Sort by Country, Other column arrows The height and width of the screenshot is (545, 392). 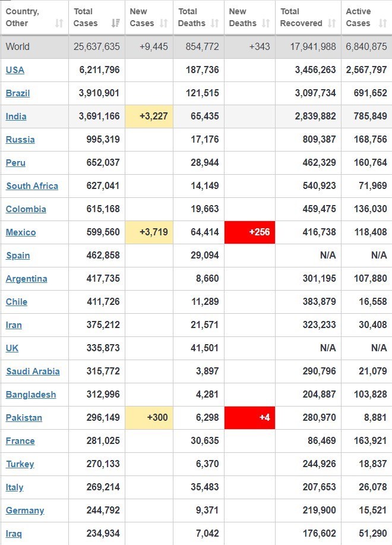click(59, 23)
